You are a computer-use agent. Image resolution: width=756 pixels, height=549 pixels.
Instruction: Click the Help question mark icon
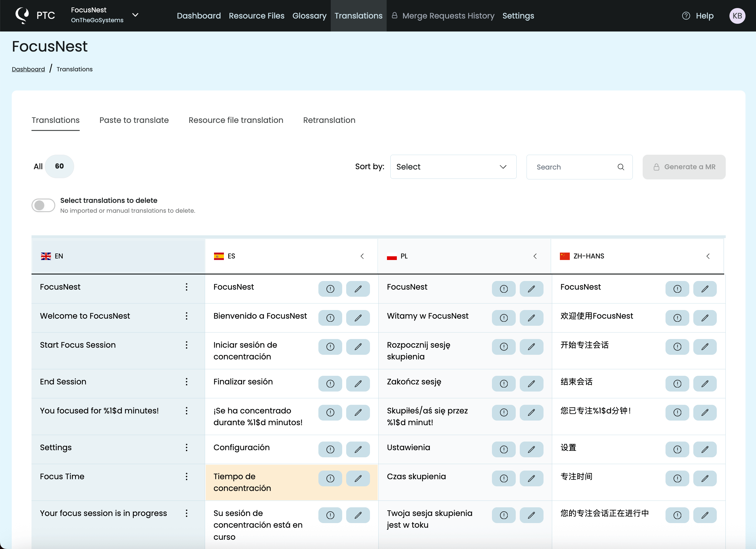pyautogui.click(x=686, y=16)
